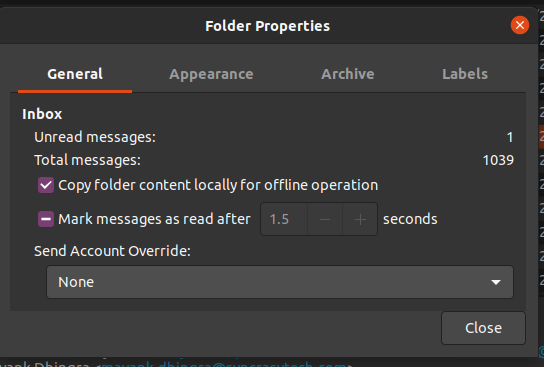Click the dropdown arrow beside None

coord(496,282)
